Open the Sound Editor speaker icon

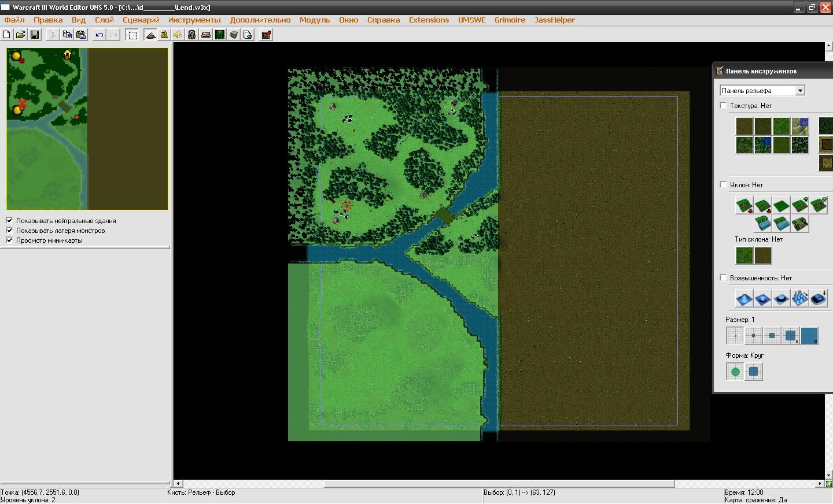pyautogui.click(x=178, y=35)
